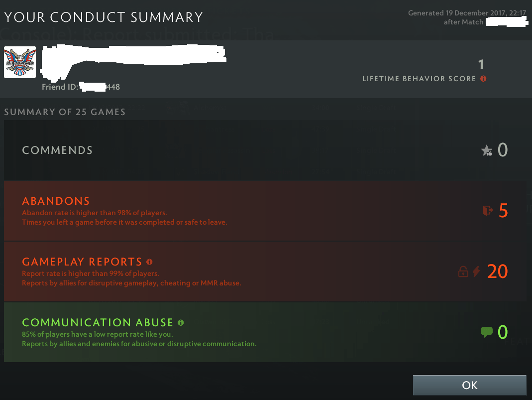532x400 pixels.
Task: Click the gameplay reports count 20
Action: click(x=497, y=271)
